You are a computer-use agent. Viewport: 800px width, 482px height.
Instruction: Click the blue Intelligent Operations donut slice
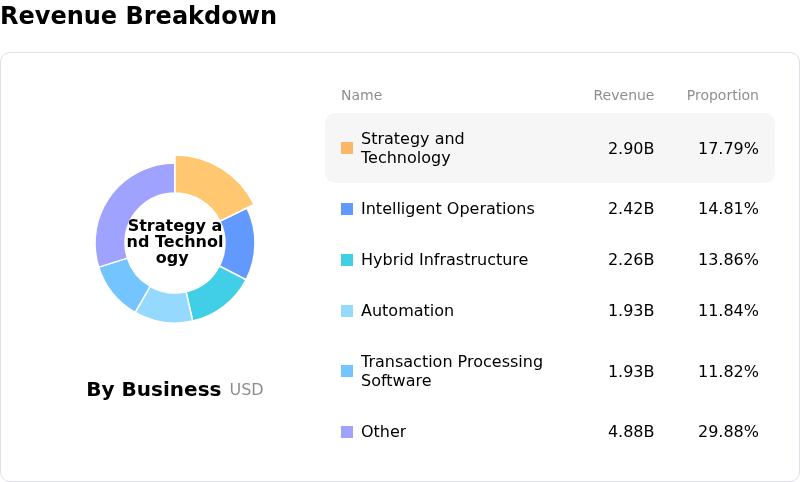239,243
